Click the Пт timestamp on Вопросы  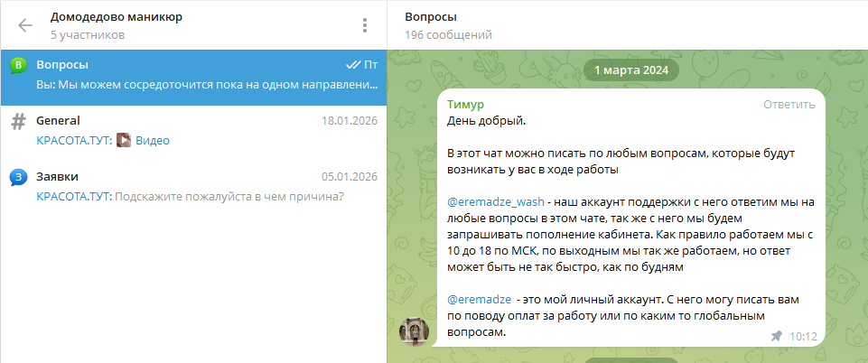(x=371, y=65)
